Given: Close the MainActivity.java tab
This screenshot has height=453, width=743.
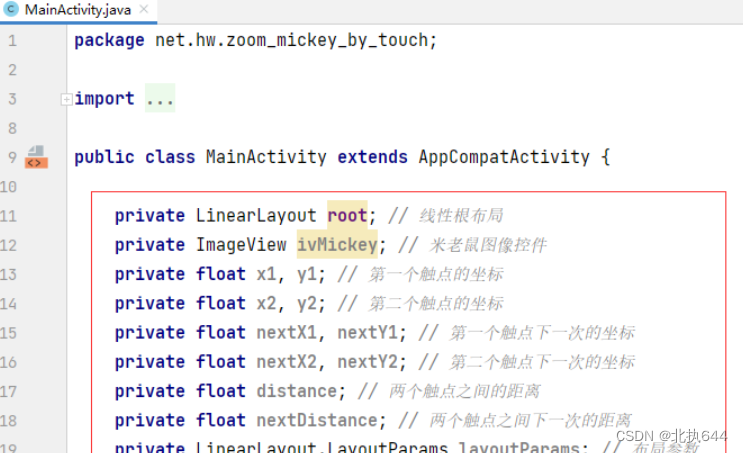Looking at the screenshot, I should (144, 9).
